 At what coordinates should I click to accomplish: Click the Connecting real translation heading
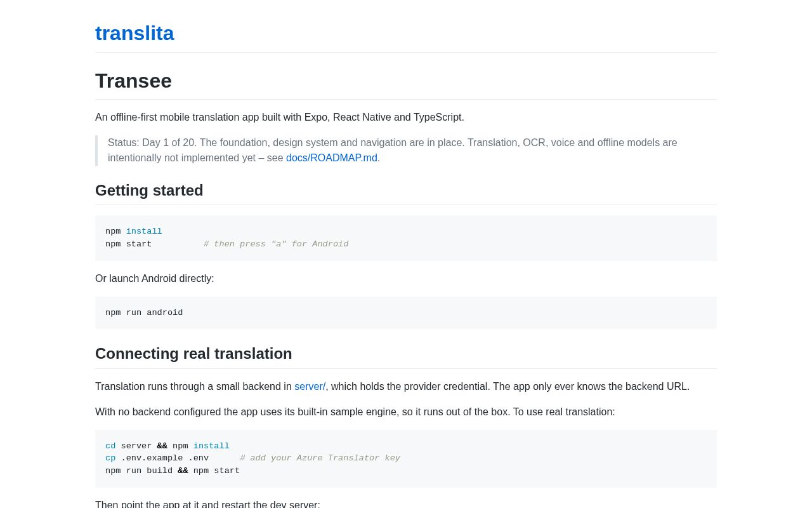(193, 354)
